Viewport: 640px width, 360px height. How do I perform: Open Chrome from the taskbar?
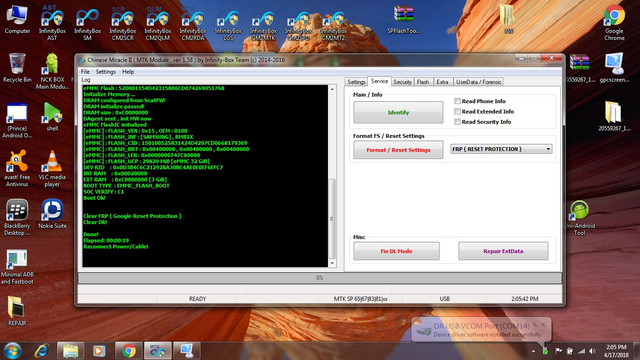(128, 351)
